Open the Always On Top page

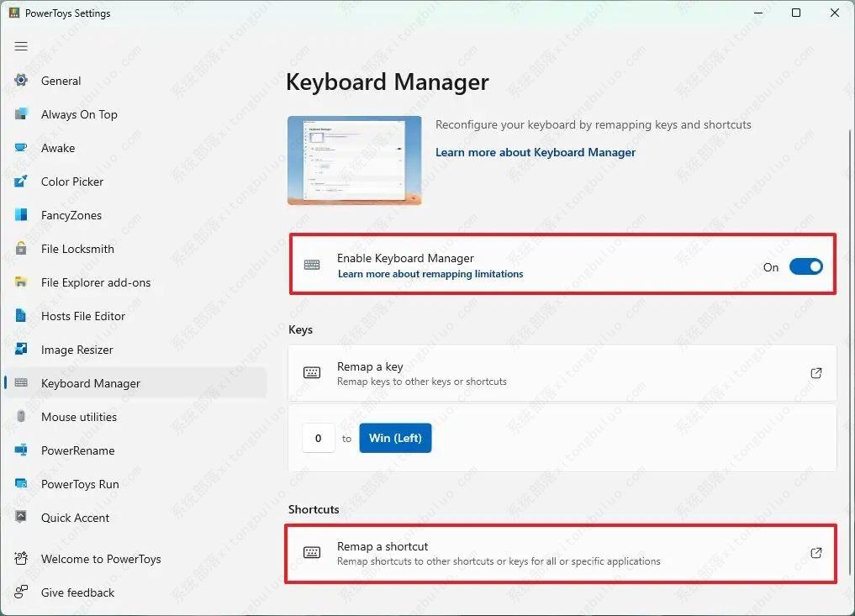79,114
